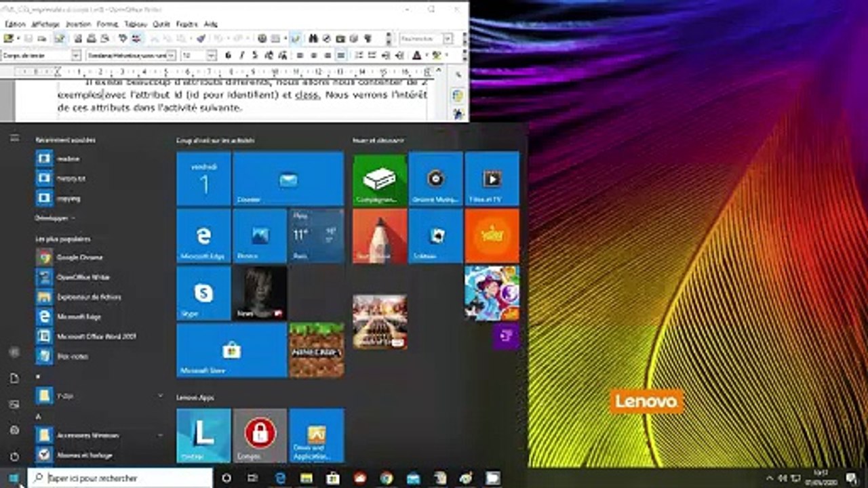
Task: Click the power button in Start menu
Action: tap(14, 456)
